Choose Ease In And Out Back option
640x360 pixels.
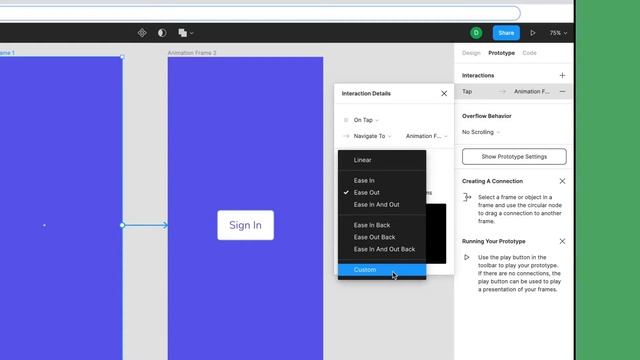coord(382,249)
